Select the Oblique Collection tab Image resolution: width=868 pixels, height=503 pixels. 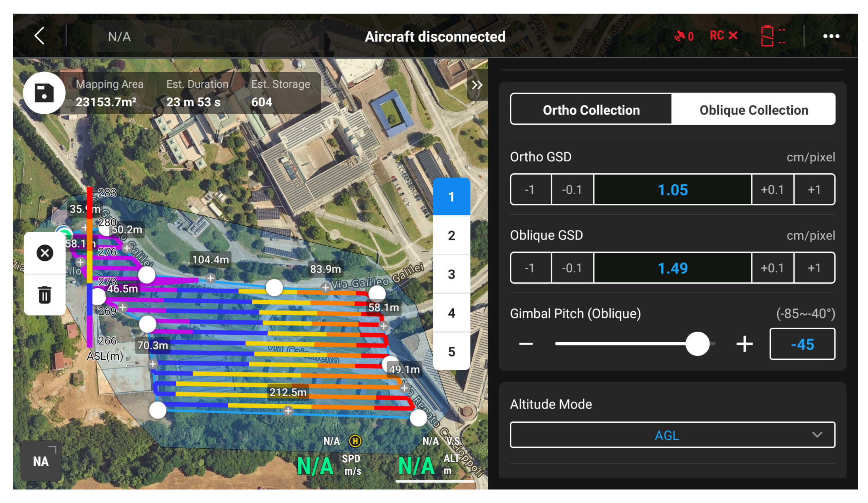tap(754, 110)
